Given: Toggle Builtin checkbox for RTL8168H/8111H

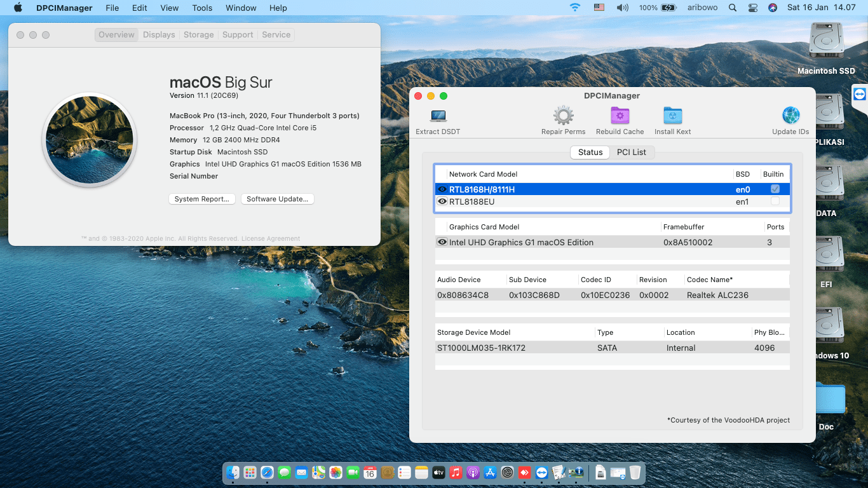Looking at the screenshot, I should [775, 189].
